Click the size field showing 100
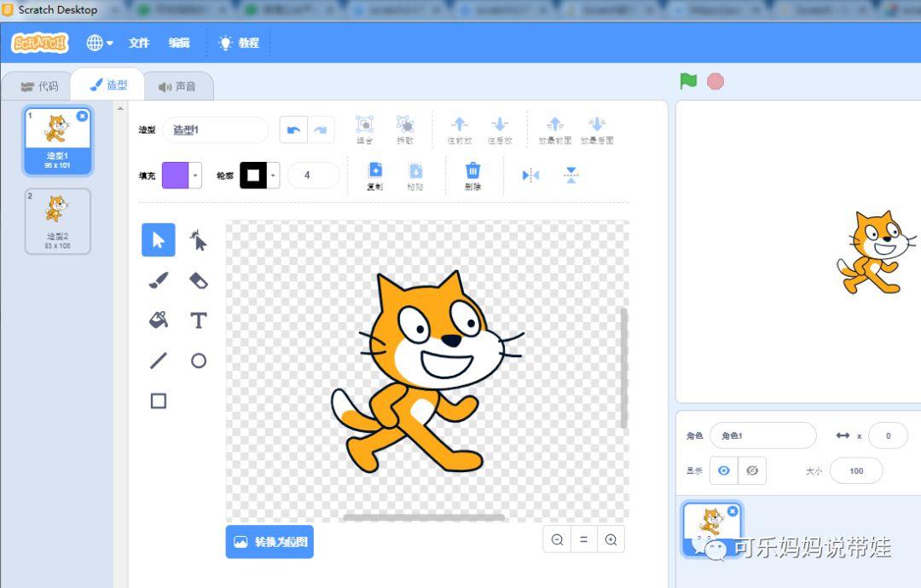921x588 pixels. [856, 470]
